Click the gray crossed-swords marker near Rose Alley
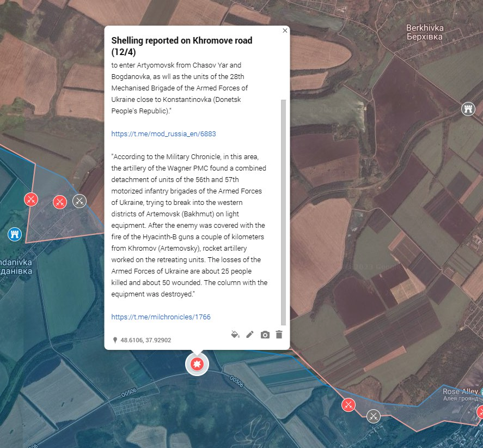 point(374,416)
